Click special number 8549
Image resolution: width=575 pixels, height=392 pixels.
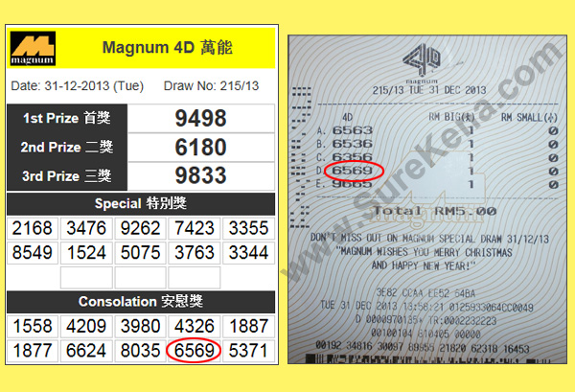(33, 253)
